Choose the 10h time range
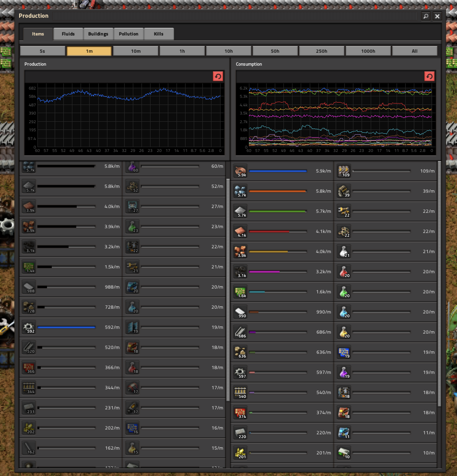 tap(229, 51)
